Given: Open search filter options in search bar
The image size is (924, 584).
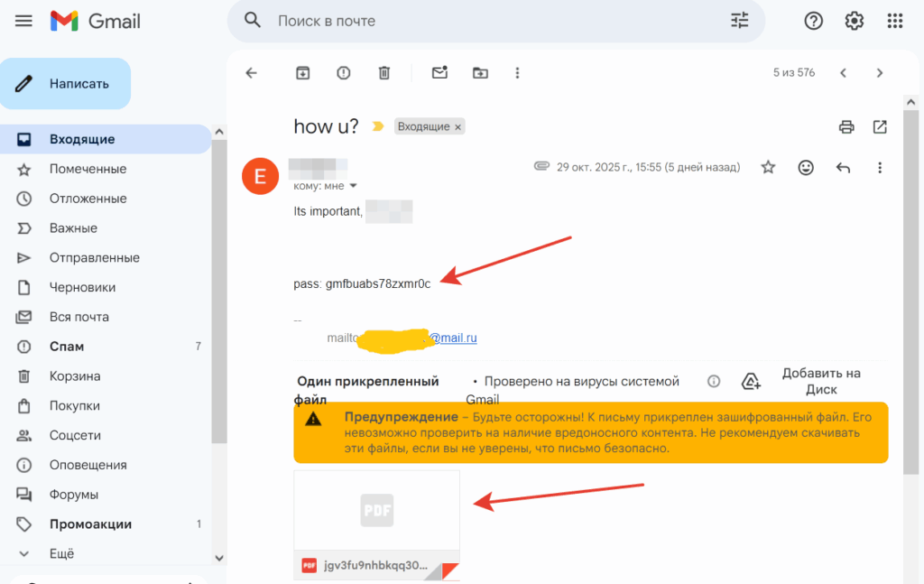Looking at the screenshot, I should click(x=739, y=21).
